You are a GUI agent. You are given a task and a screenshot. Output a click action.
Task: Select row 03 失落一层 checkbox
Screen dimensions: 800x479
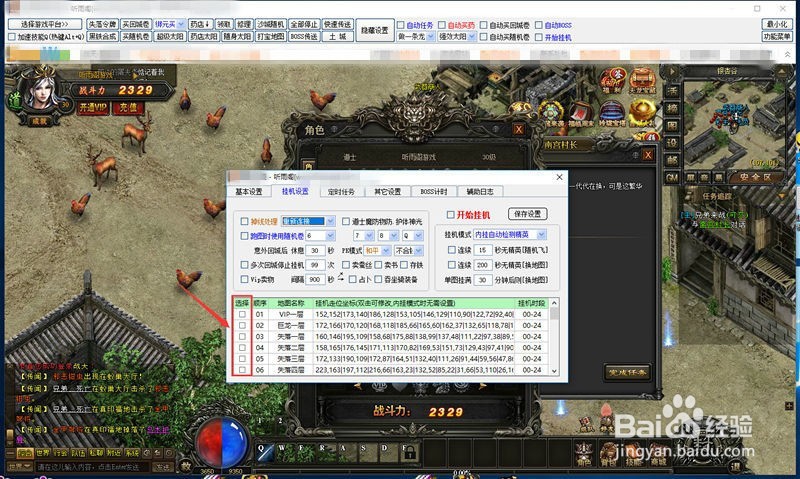click(x=242, y=337)
